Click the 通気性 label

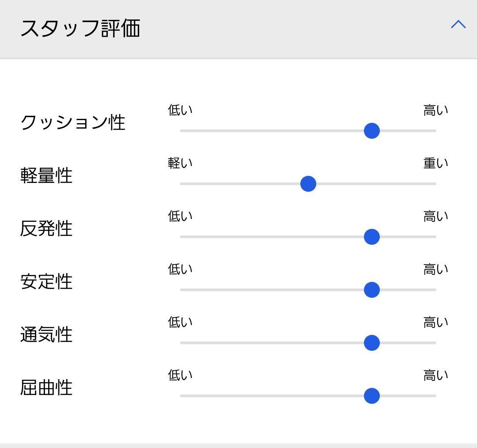click(x=46, y=334)
